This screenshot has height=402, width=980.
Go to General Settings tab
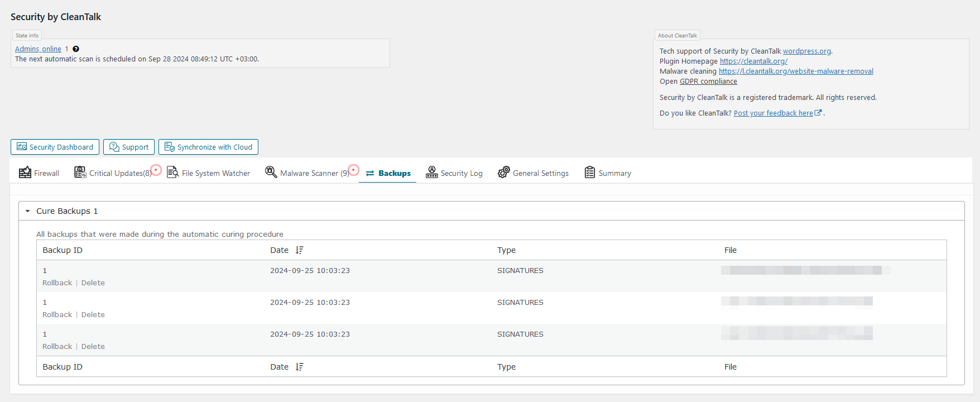(x=534, y=173)
